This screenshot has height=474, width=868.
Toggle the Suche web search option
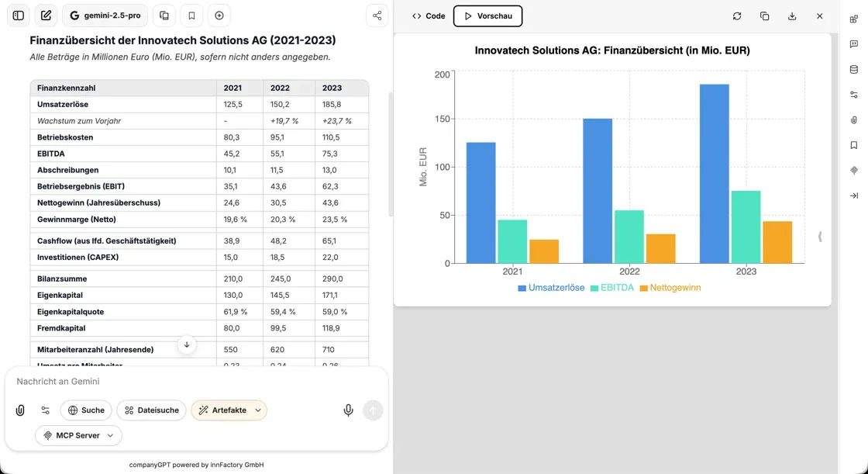86,410
